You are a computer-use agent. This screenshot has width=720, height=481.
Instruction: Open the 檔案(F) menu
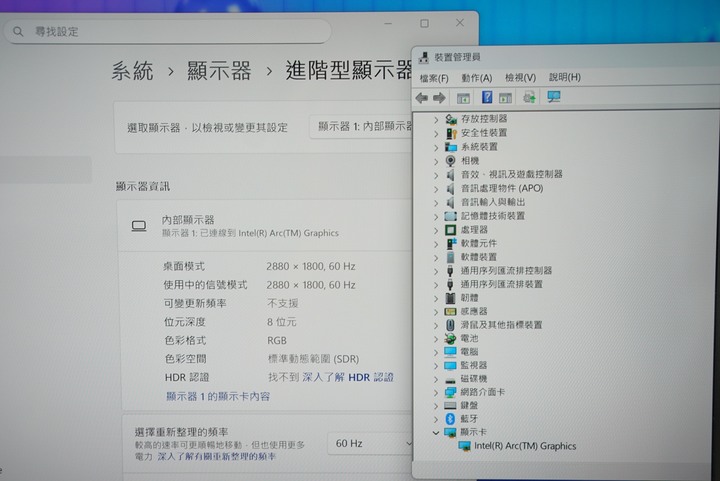click(x=433, y=78)
